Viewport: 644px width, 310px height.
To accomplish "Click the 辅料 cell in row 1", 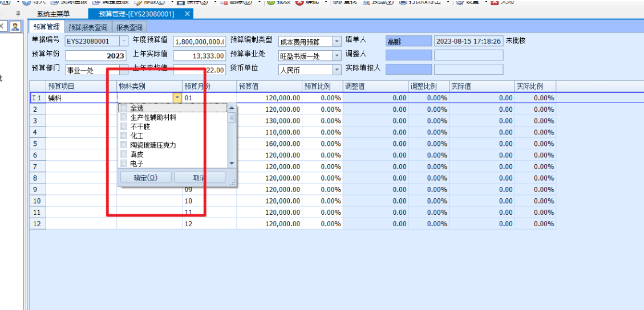I will coord(82,98).
